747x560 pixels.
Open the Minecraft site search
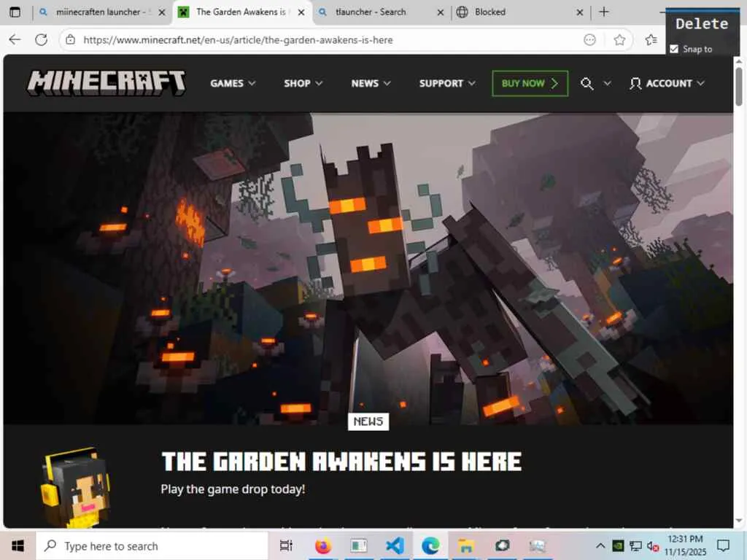click(x=587, y=84)
